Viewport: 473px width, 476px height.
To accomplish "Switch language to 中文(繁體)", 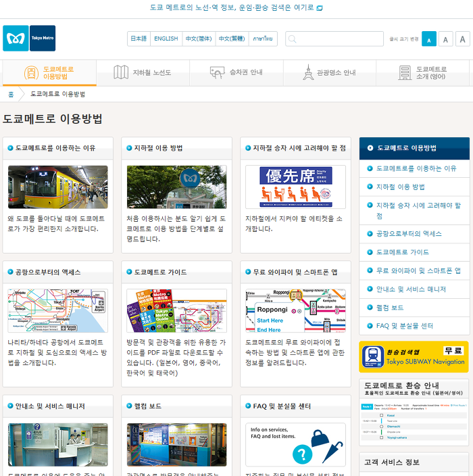I will point(232,39).
